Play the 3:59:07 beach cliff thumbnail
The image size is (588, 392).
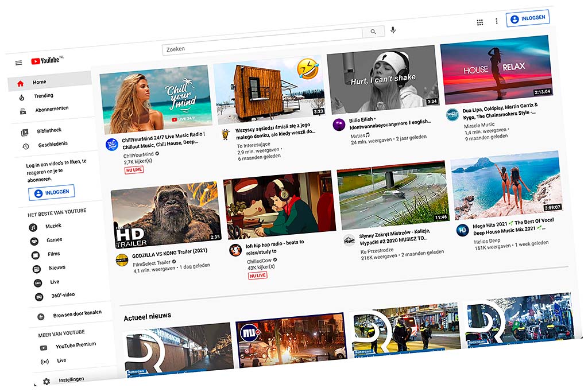pyautogui.click(x=507, y=185)
